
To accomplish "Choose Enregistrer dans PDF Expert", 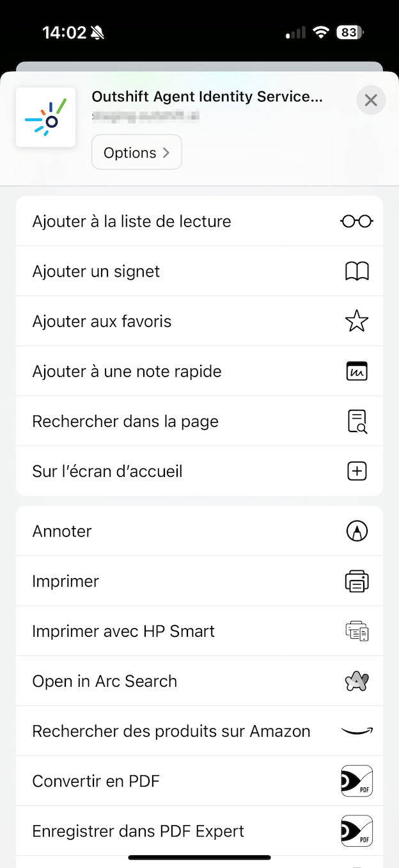I will click(138, 830).
